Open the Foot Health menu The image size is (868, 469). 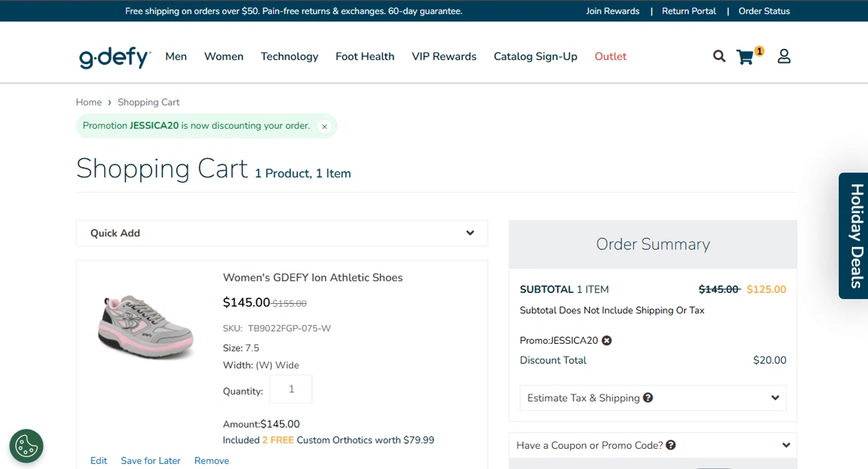(x=365, y=56)
